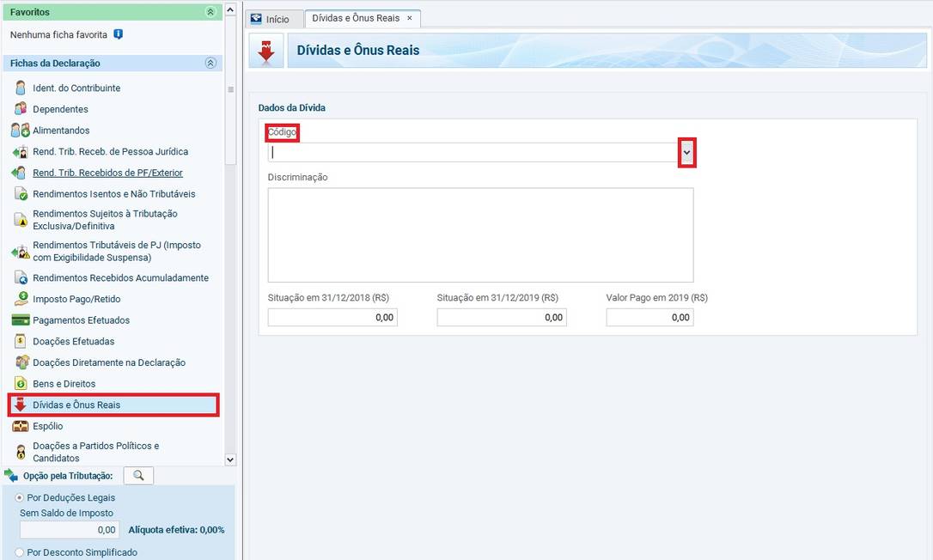Open Rend. Trib. Recebidos de PF/Exterior link
Viewport: 933px width, 560px height.
[x=107, y=173]
